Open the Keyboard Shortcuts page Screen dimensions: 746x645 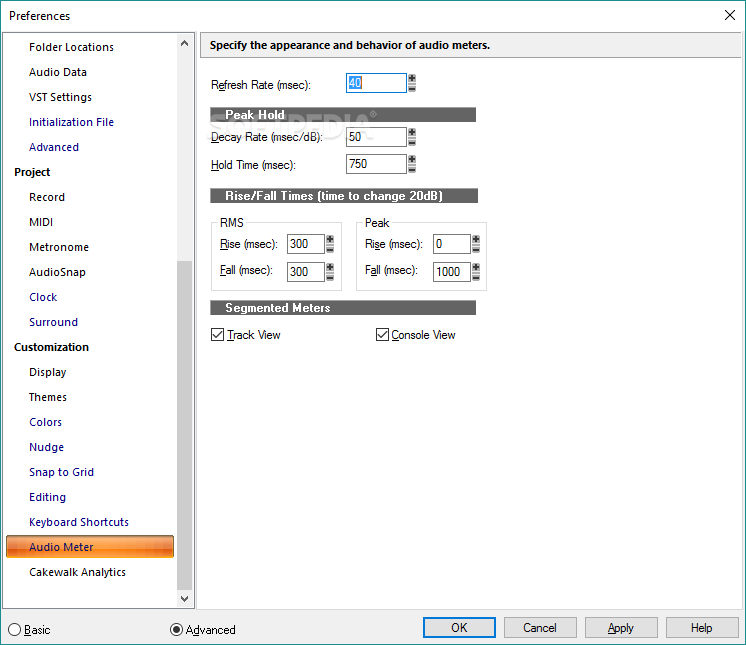click(79, 522)
